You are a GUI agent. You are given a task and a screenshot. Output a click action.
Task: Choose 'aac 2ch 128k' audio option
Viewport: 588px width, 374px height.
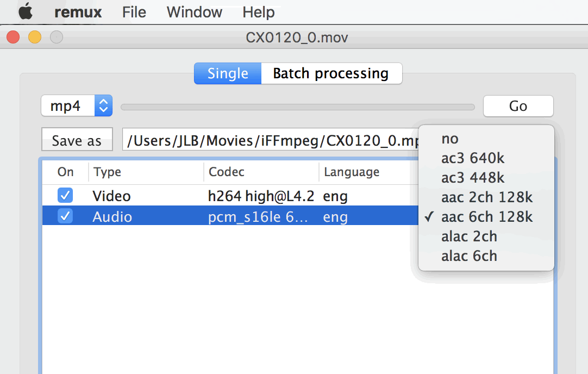click(x=486, y=197)
